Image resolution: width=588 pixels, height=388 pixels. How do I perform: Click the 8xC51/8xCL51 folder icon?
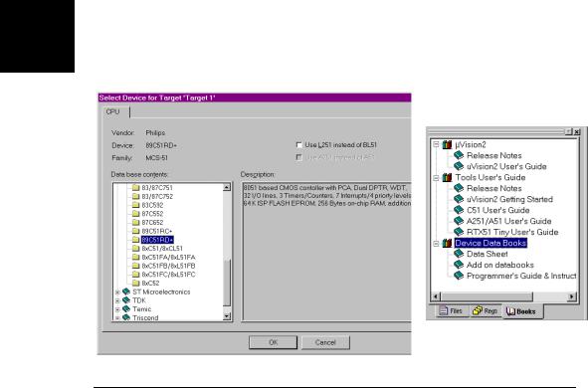point(135,248)
